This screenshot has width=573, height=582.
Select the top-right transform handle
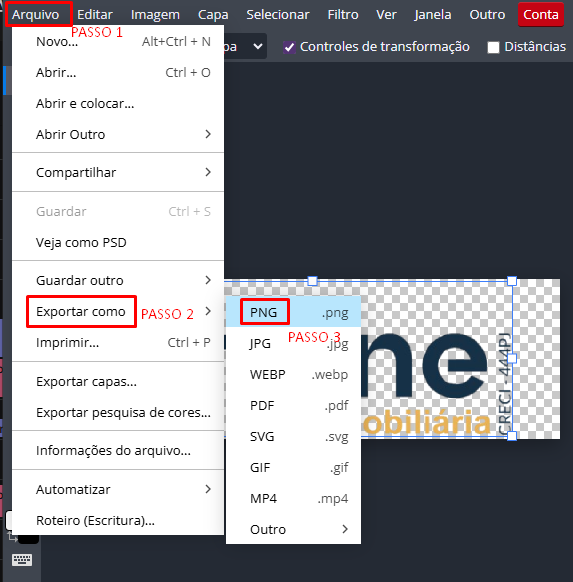(512, 281)
